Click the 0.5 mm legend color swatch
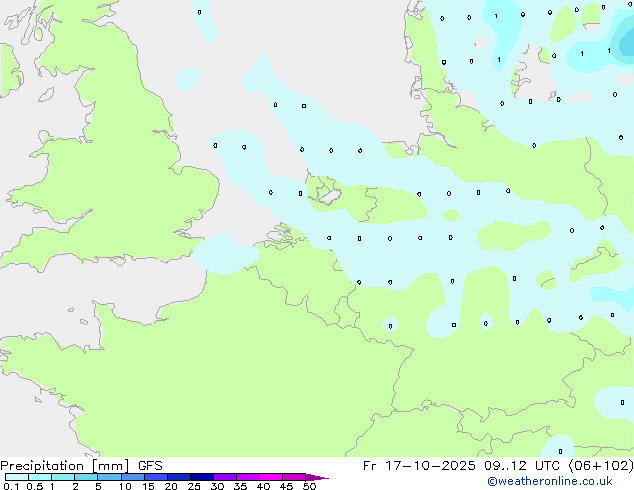This screenshot has width=634, height=490. [x=40, y=477]
